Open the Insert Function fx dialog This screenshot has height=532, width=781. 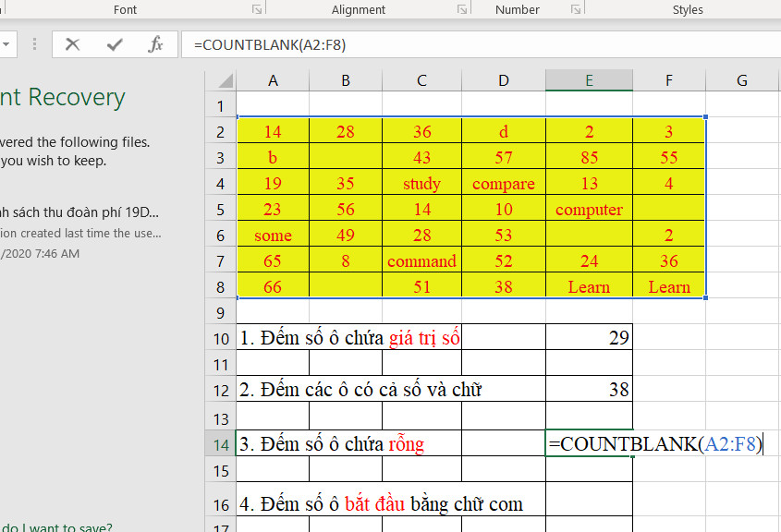pyautogui.click(x=156, y=44)
